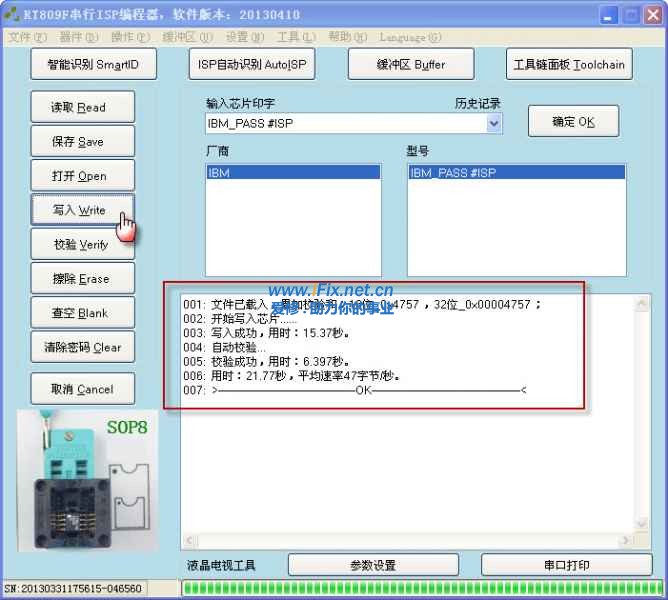This screenshot has height=600, width=668.
Task: Click the Read chip button
Action: 79,107
